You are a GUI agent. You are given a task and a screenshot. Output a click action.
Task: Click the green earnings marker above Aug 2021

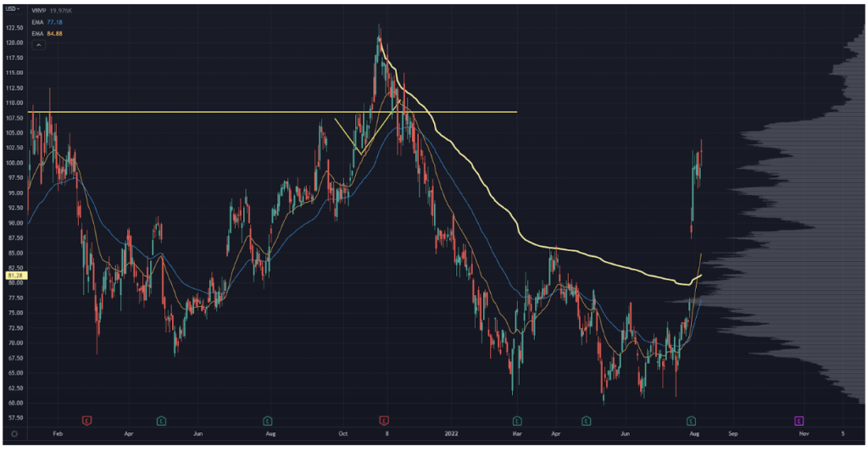(267, 421)
